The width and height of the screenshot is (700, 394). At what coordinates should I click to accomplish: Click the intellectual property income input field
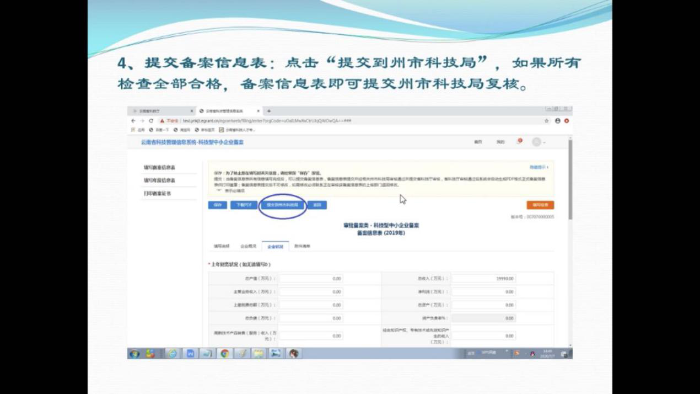[x=483, y=336]
